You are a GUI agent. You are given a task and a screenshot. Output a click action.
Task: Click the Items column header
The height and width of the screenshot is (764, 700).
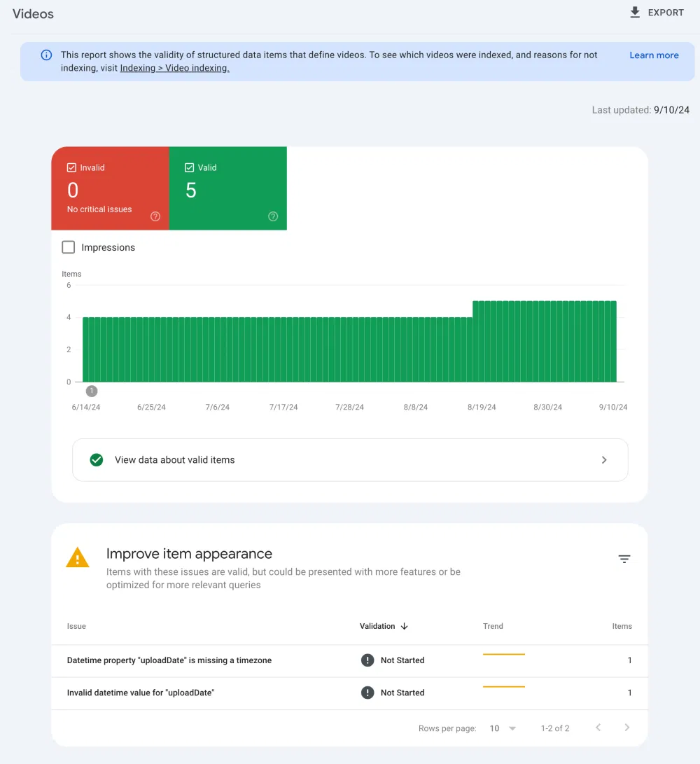[x=622, y=626]
